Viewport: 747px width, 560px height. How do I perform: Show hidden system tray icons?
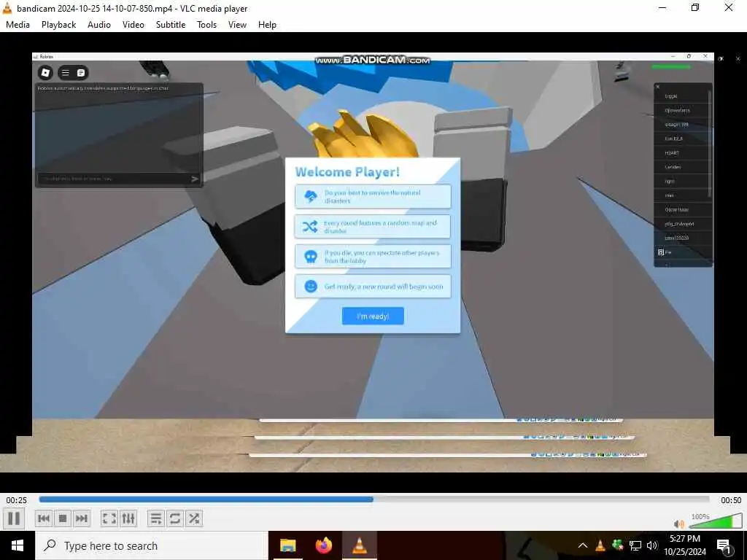click(583, 545)
